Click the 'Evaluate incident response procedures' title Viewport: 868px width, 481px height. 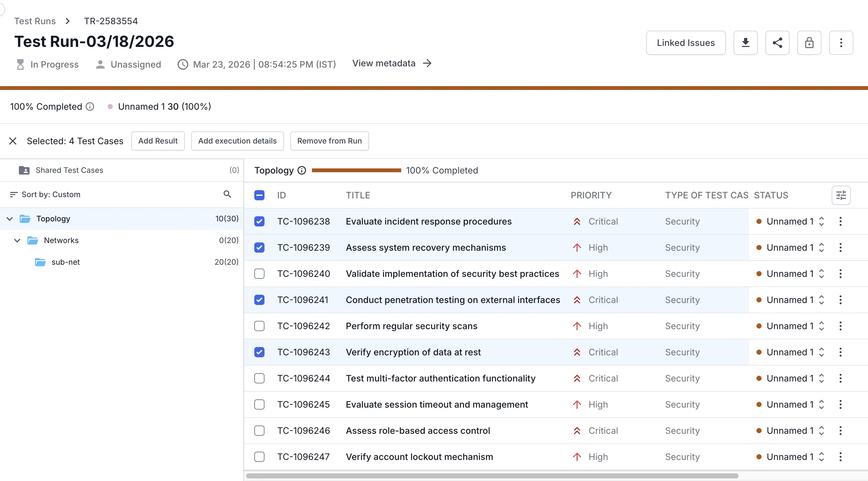[429, 222]
